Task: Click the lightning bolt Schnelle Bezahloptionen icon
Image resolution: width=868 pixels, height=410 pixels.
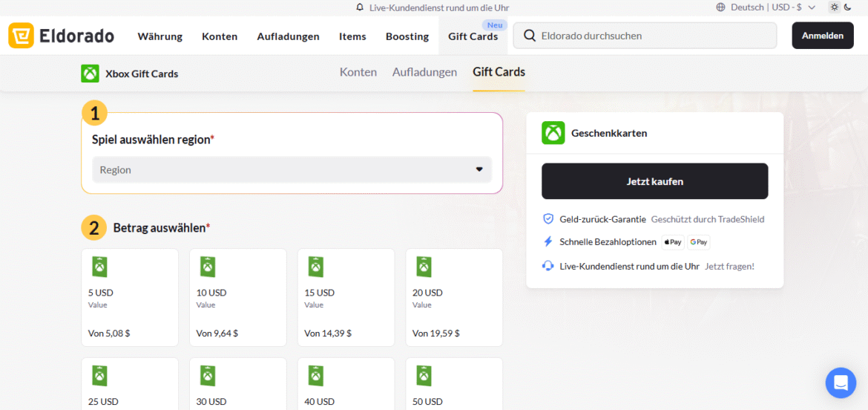Action: pos(548,242)
